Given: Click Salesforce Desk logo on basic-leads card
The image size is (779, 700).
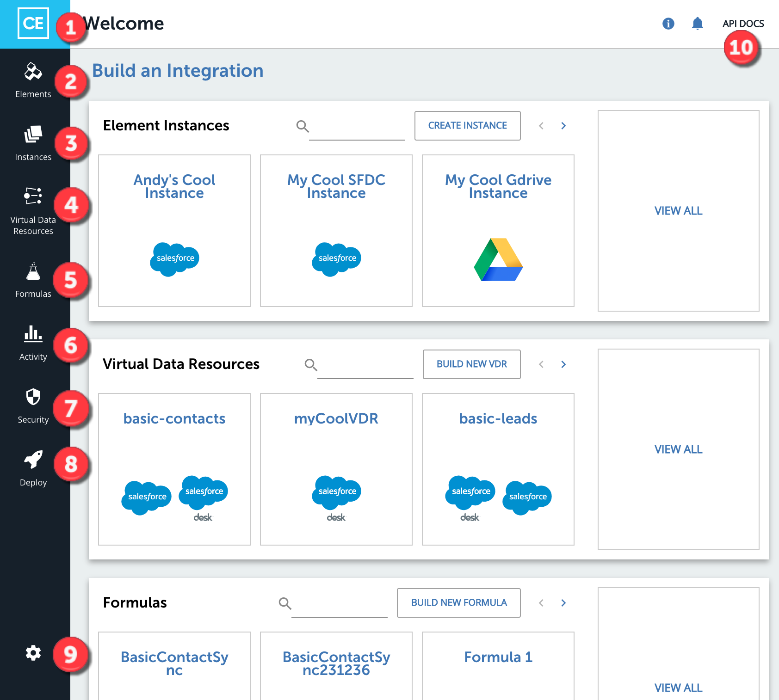Looking at the screenshot, I should click(470, 498).
